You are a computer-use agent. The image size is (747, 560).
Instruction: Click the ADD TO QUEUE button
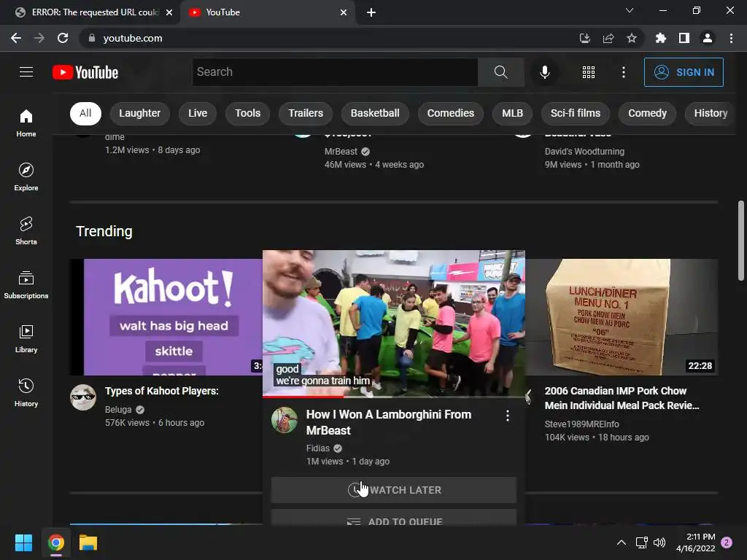tap(393, 518)
